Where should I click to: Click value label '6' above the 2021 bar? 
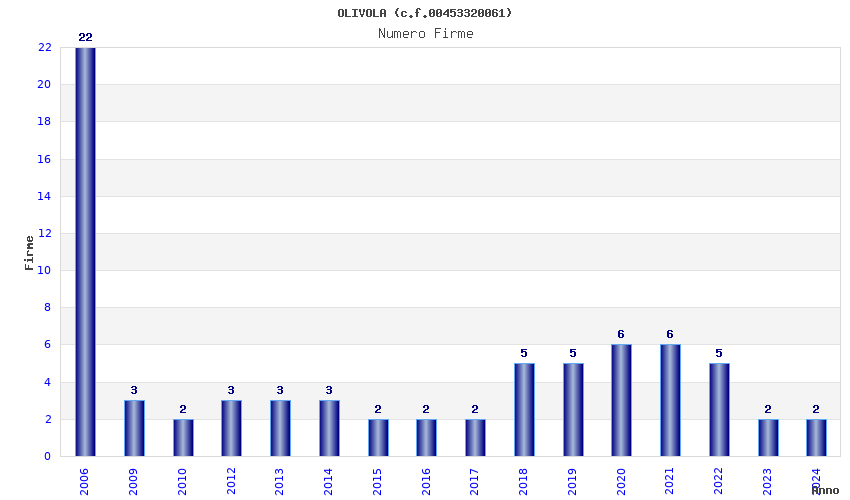pyautogui.click(x=670, y=335)
